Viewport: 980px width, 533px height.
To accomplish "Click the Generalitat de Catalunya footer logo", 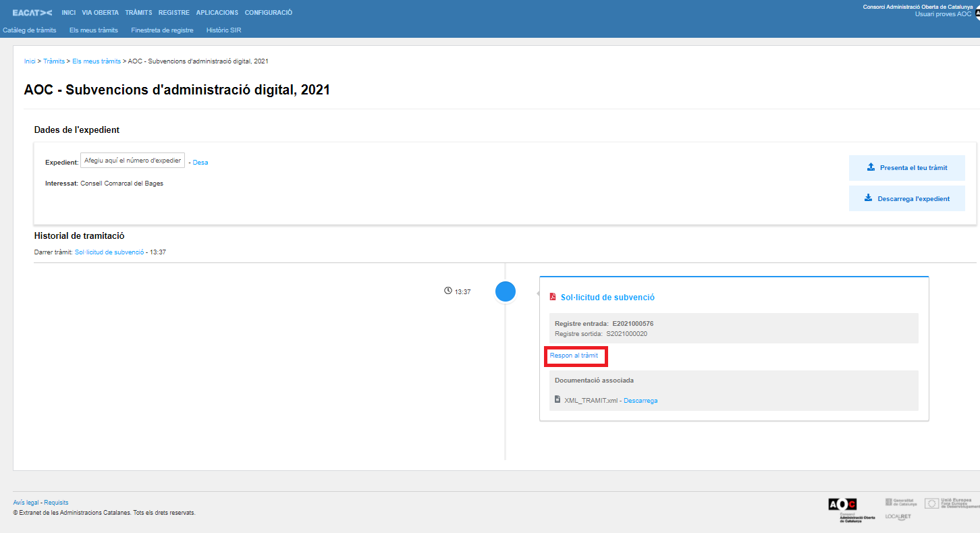I will pos(901,503).
